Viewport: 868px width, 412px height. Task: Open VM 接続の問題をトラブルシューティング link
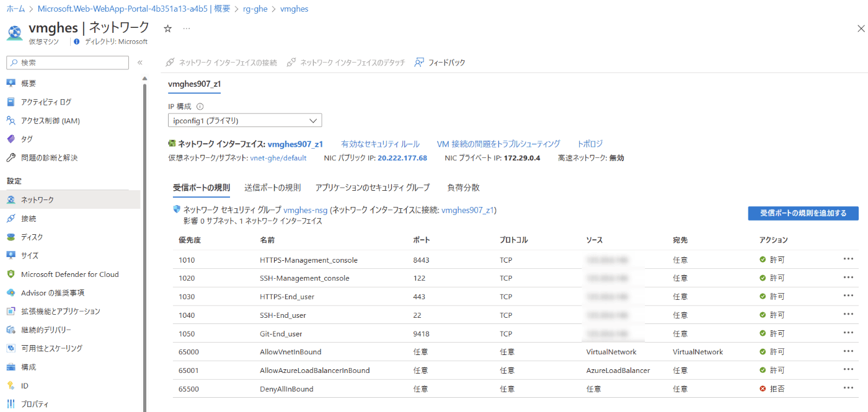click(498, 144)
